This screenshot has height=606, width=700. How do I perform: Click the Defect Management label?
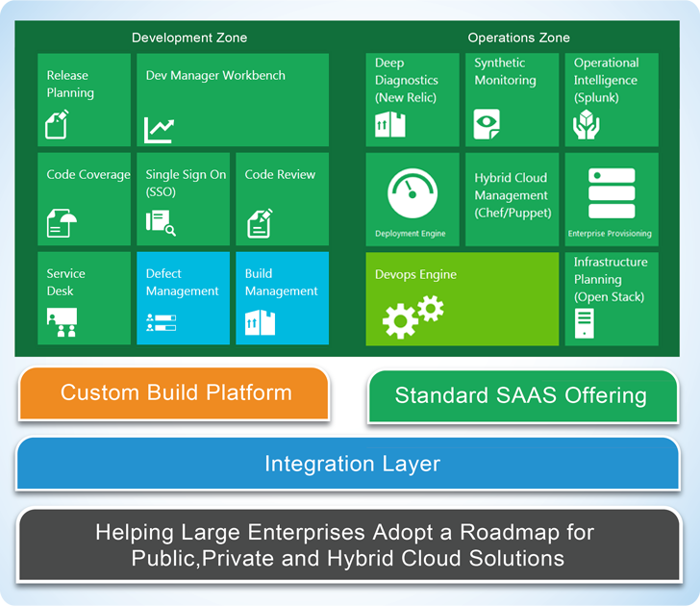[182, 282]
